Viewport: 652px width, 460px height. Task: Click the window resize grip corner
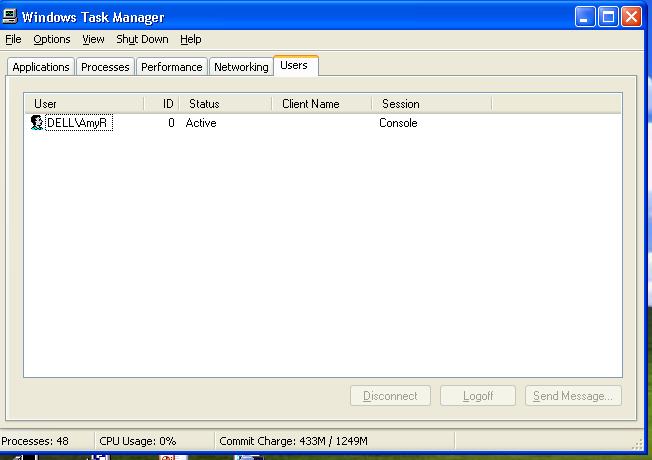coord(637,444)
